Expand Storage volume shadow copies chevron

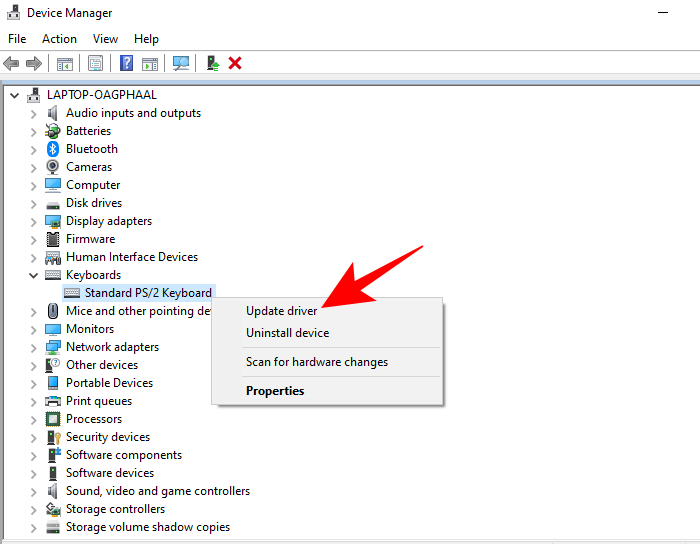(x=33, y=528)
